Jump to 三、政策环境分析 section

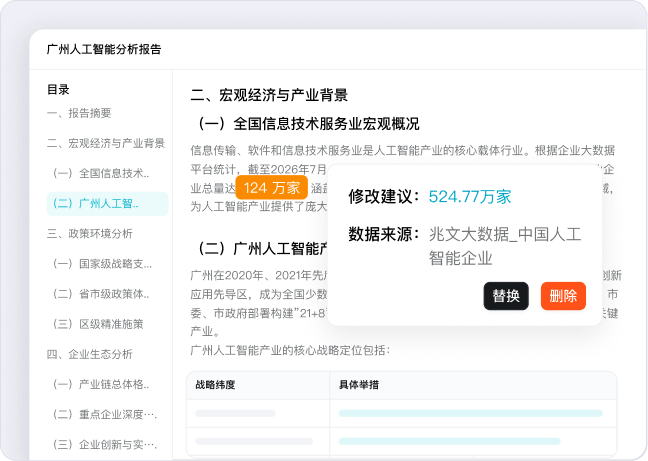[x=90, y=234]
